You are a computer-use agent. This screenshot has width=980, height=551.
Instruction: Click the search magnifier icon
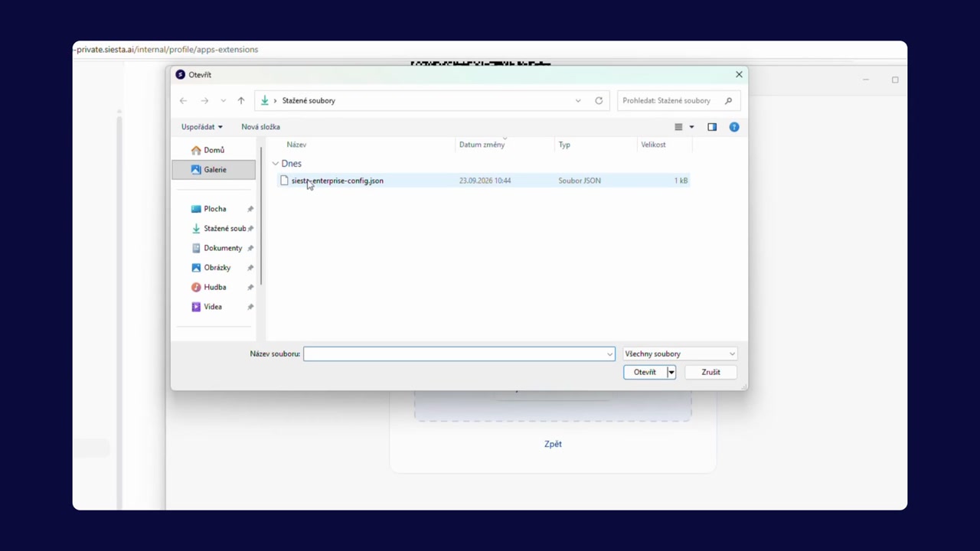click(728, 100)
